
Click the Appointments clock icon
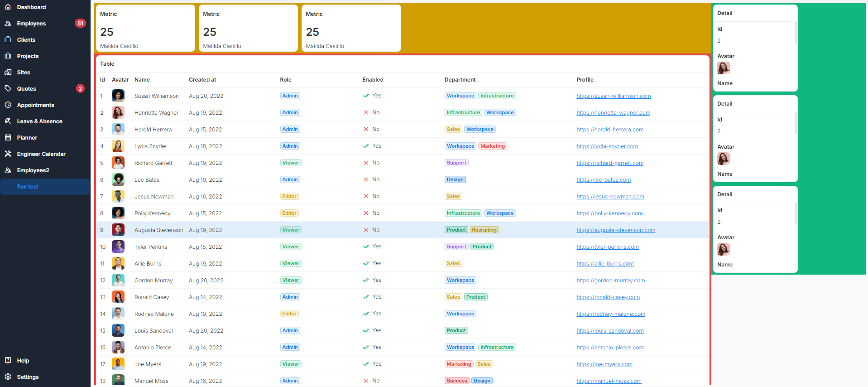[8, 105]
